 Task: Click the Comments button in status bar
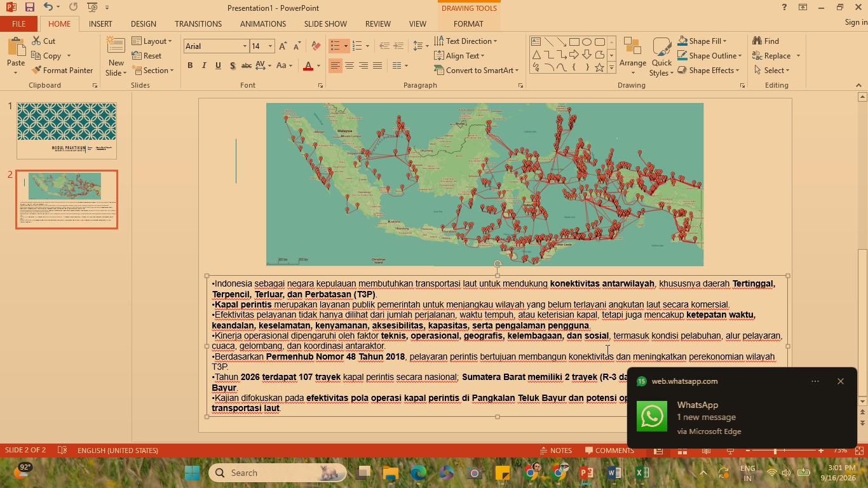(609, 451)
